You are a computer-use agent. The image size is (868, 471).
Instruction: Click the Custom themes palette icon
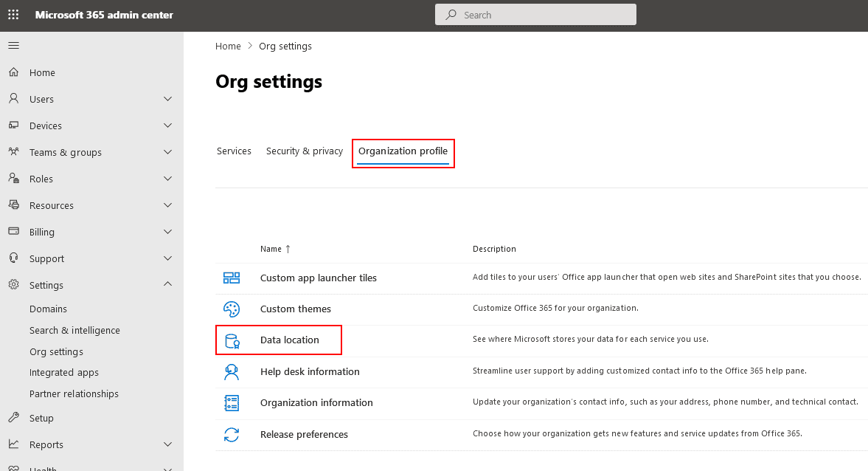tap(232, 309)
